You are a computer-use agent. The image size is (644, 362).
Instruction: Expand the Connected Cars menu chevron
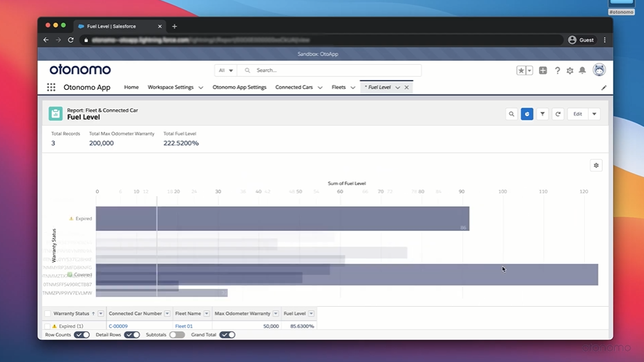click(x=320, y=88)
